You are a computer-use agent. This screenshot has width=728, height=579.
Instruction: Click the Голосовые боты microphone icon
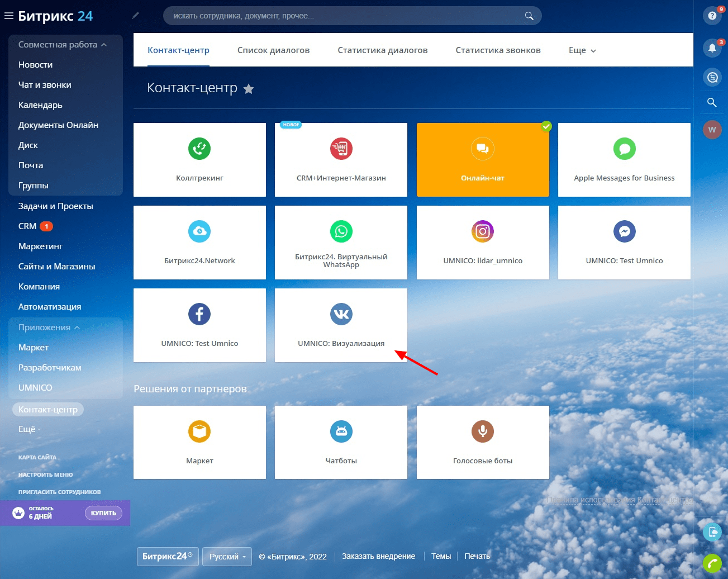[x=483, y=431]
